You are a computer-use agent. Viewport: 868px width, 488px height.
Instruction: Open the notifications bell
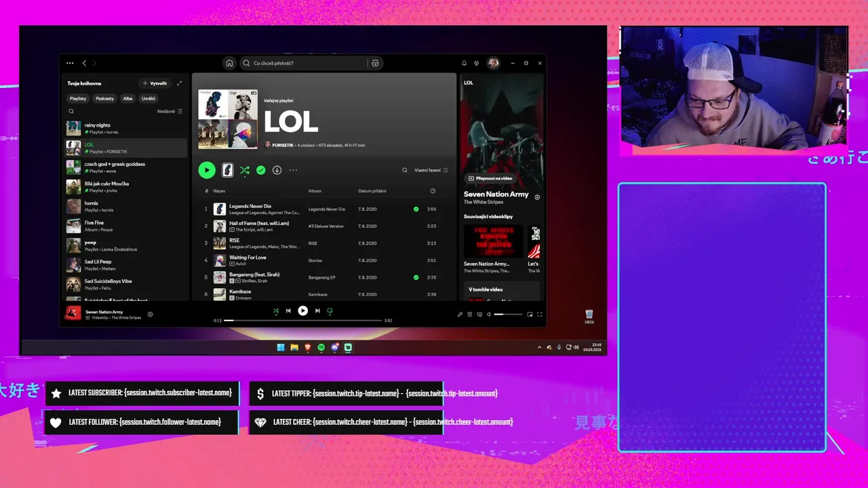point(465,63)
